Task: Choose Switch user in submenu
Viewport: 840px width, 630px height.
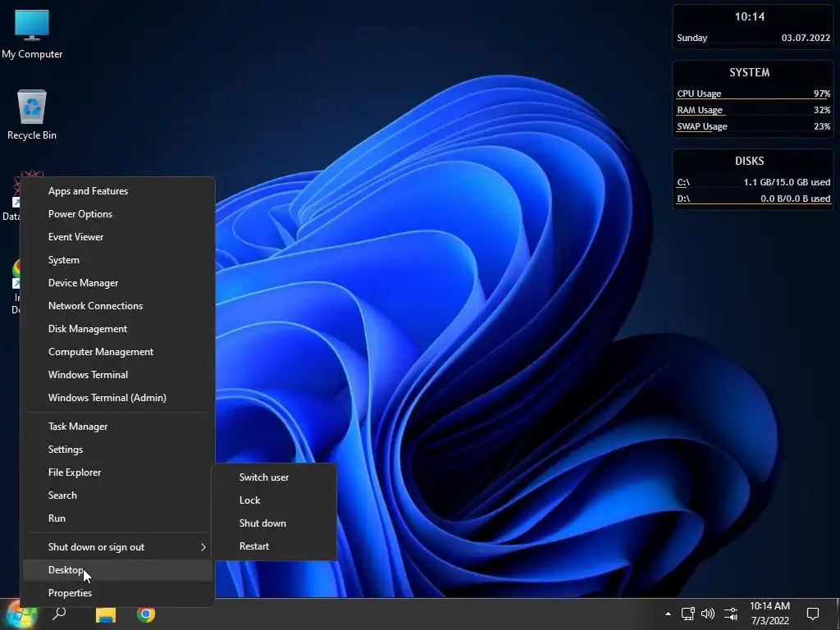Action: 274,477
